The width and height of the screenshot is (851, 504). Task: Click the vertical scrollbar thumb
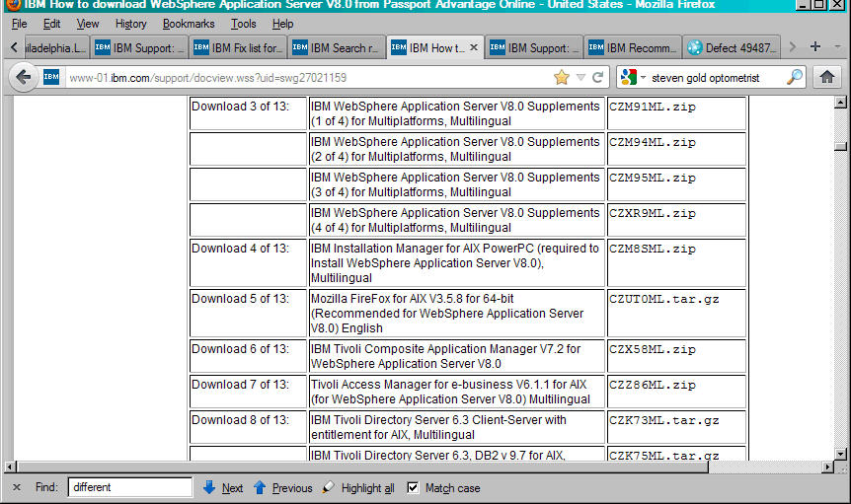[840, 146]
